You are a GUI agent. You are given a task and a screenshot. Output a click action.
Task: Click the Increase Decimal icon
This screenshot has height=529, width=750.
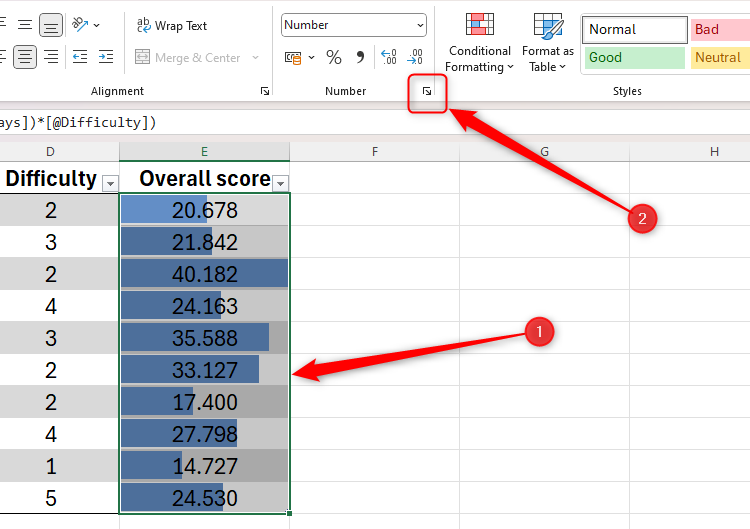coord(389,58)
